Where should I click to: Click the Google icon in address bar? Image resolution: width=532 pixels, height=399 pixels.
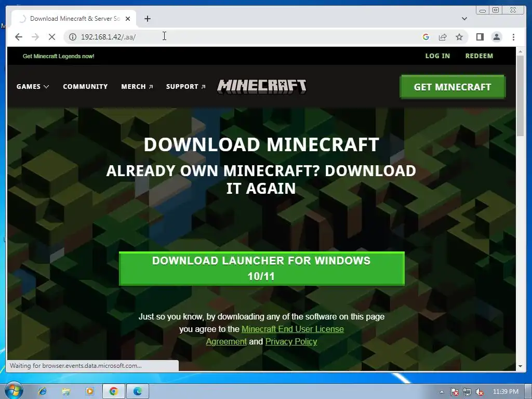tap(426, 37)
